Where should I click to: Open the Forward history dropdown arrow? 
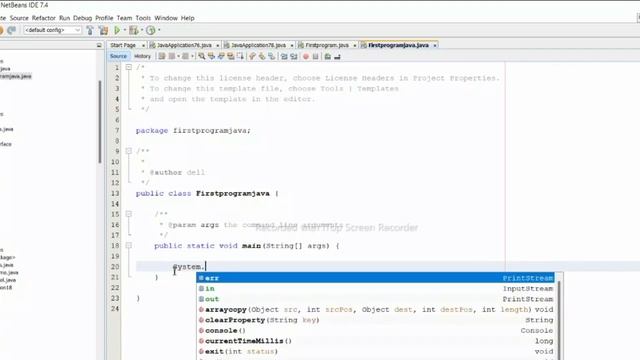192,56
